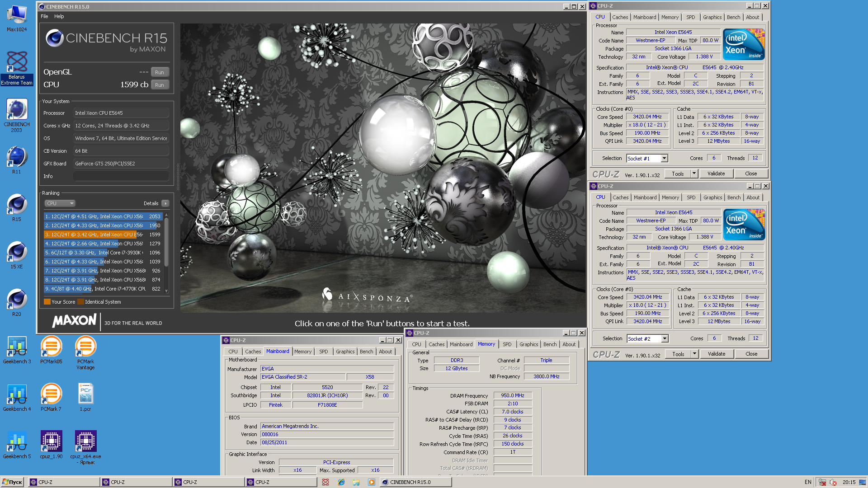
Task: Click the scroll-down arrow of ranking list
Action: (x=166, y=291)
